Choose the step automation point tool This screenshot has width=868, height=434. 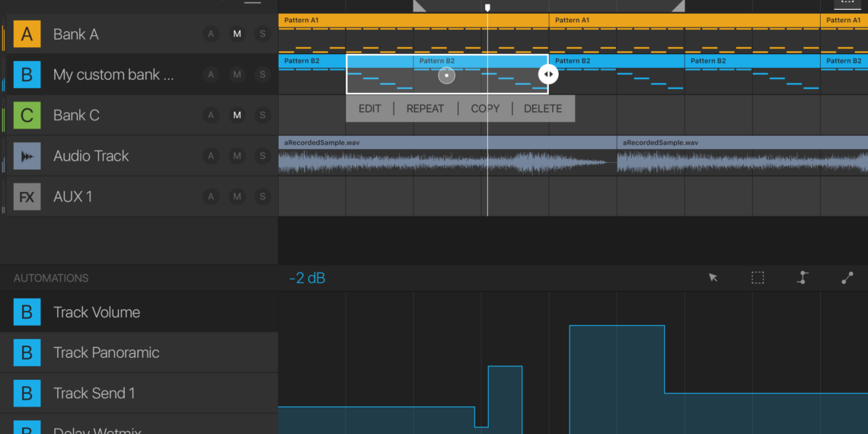click(803, 278)
